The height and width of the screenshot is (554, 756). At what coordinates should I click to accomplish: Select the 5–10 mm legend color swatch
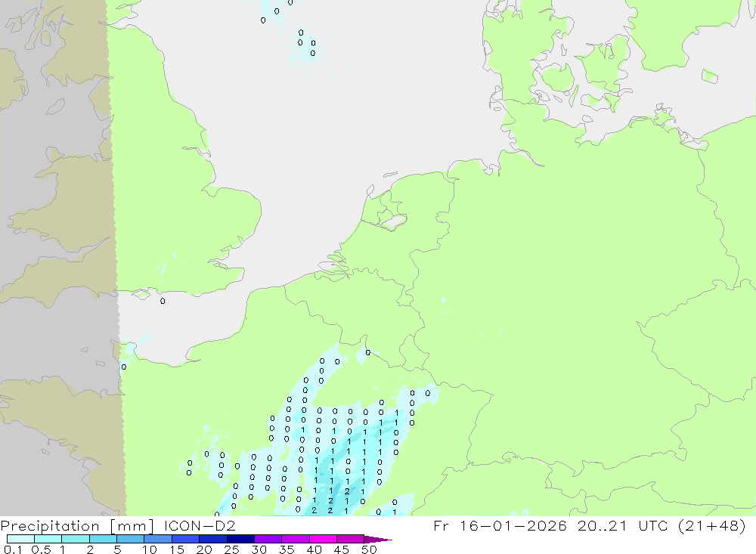click(x=131, y=539)
